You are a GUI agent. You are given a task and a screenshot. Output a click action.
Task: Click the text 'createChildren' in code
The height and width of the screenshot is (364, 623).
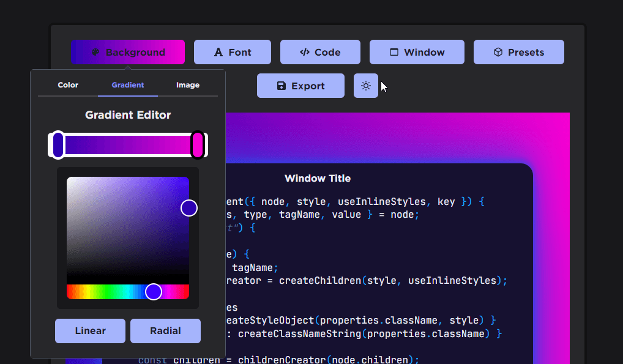pos(320,281)
